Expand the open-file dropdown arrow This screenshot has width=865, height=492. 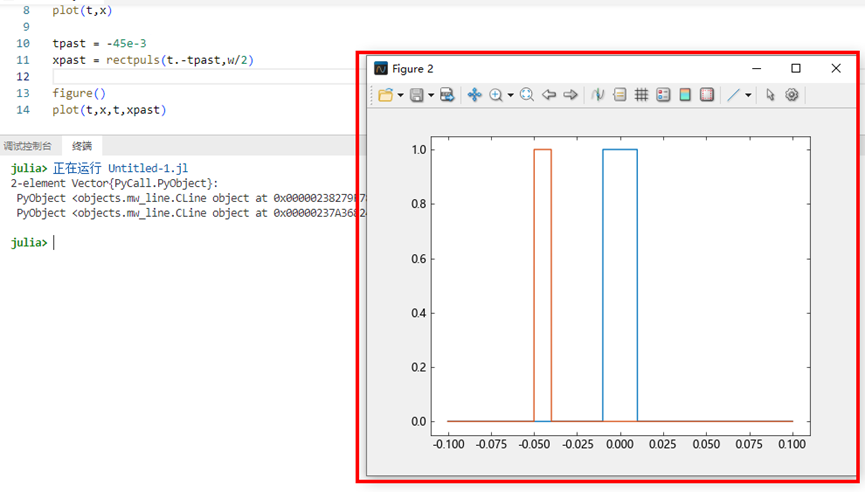[x=401, y=95]
